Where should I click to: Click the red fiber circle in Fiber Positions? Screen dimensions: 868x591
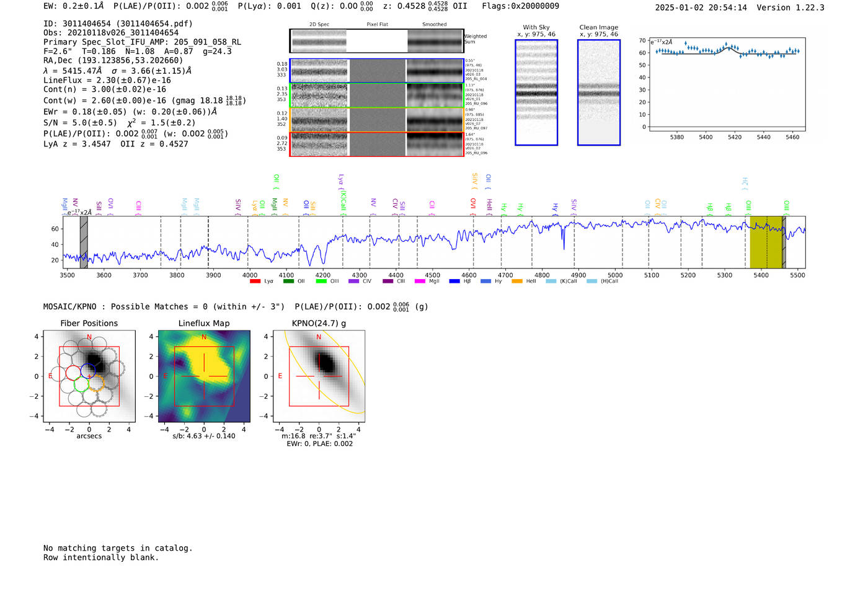tap(73, 373)
